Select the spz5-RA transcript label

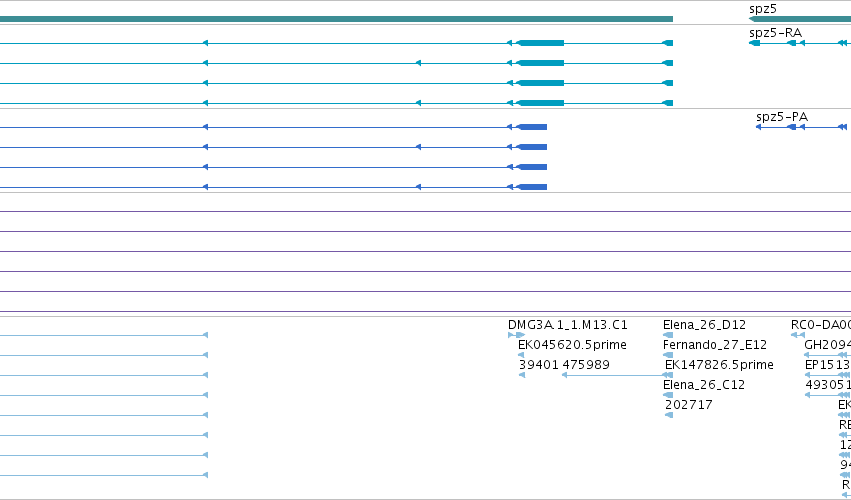775,33
